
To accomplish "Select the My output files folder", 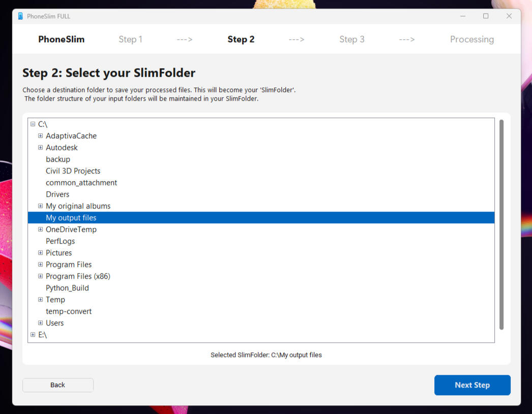I will pyautogui.click(x=261, y=218).
